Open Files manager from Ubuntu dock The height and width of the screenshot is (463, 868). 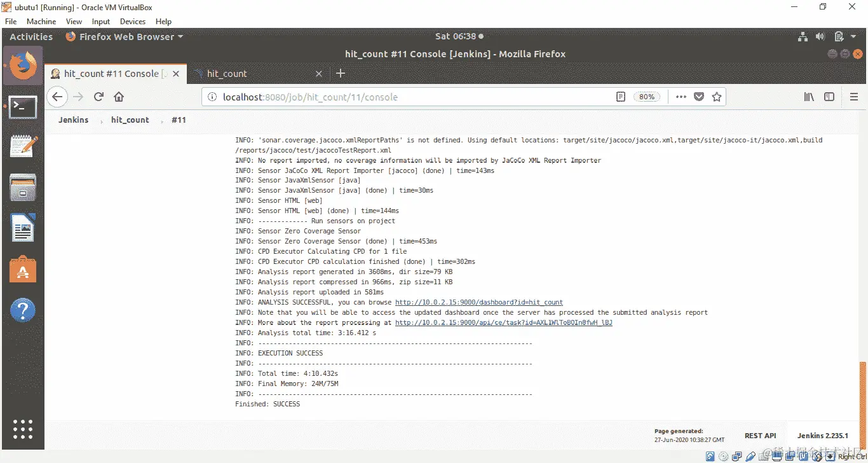23,188
